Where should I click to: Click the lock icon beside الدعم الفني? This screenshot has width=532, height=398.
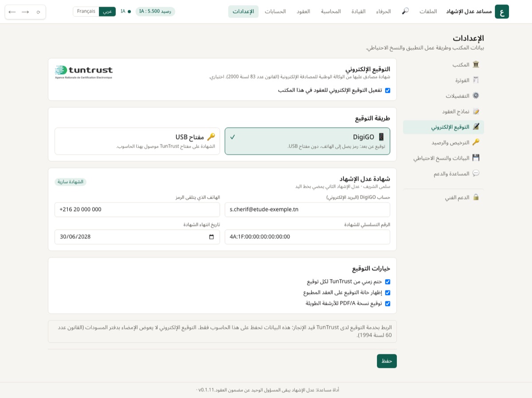[476, 197]
